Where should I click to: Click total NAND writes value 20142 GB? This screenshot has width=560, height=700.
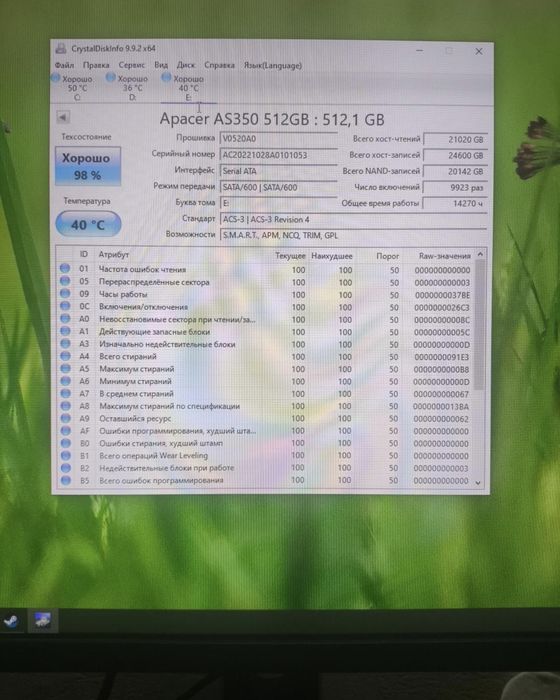click(456, 171)
